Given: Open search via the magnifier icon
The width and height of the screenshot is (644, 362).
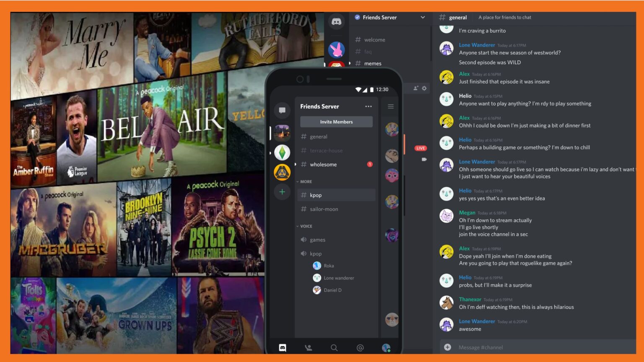Looking at the screenshot, I should [x=334, y=347].
